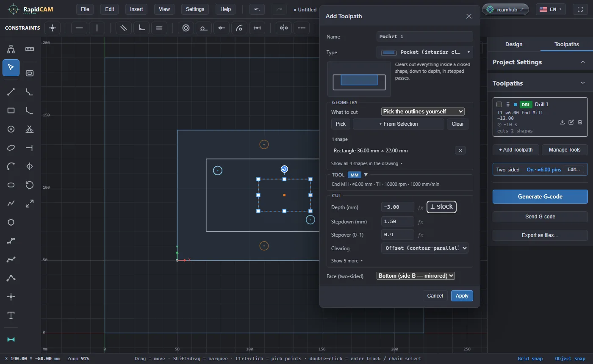Switch to the Design tab
This screenshot has height=364, width=593.
pyautogui.click(x=514, y=44)
